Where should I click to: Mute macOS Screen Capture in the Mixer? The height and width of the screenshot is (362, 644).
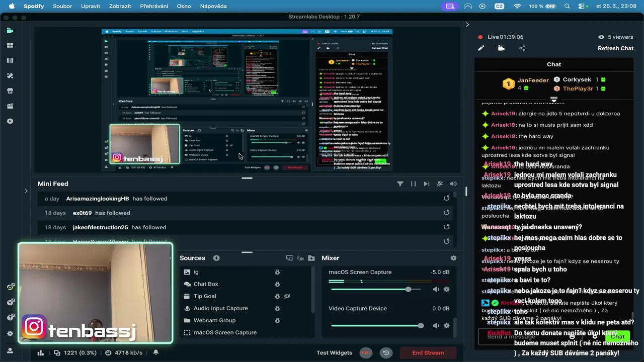[x=436, y=289]
